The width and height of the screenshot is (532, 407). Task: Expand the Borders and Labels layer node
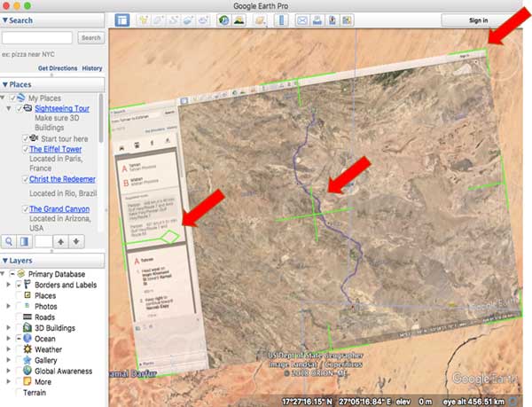[9, 285]
